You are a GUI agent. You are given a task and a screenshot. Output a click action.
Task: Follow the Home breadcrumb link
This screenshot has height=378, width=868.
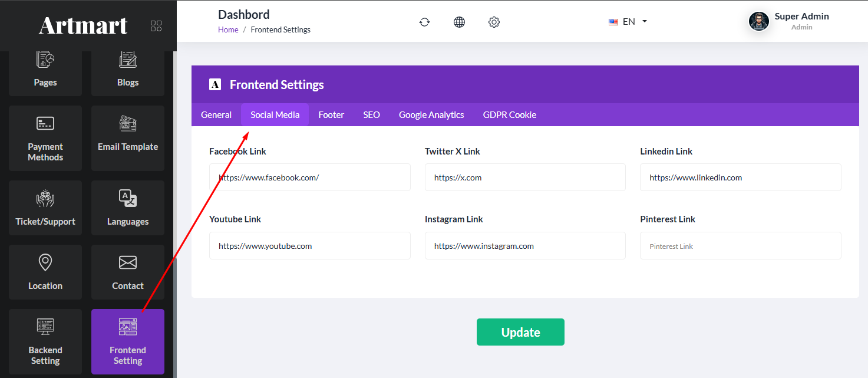228,30
